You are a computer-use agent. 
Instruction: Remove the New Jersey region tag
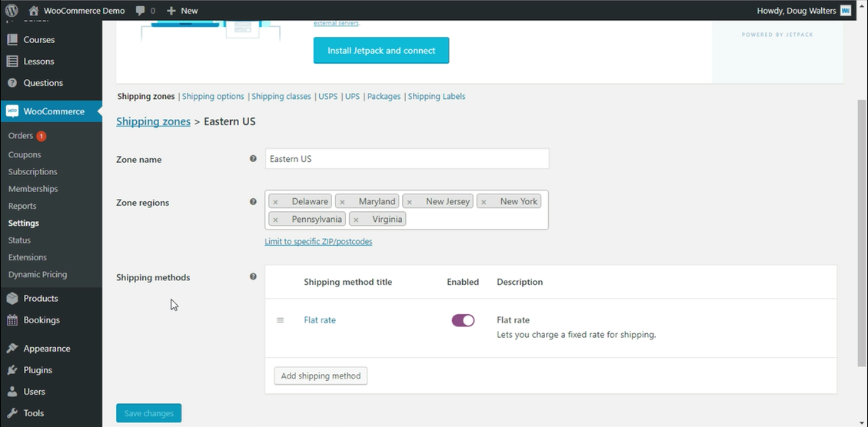tap(410, 202)
